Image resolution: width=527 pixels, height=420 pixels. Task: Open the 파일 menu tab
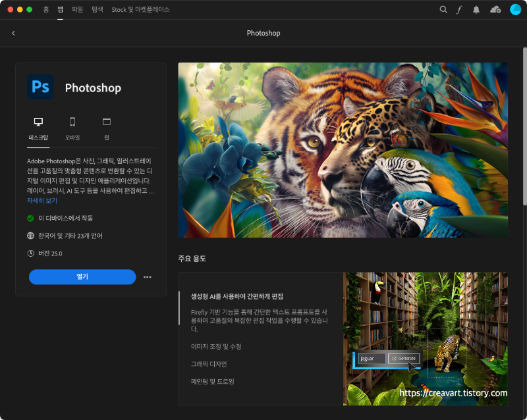[x=77, y=9]
